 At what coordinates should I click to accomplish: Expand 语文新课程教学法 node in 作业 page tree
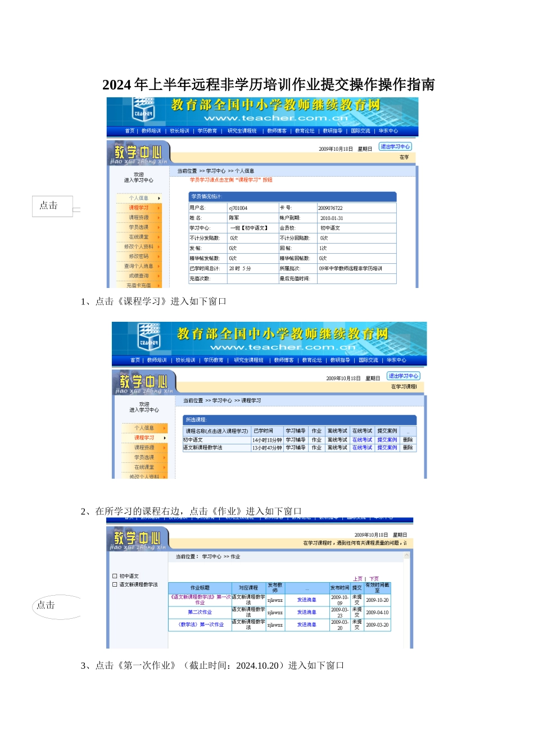[115, 584]
